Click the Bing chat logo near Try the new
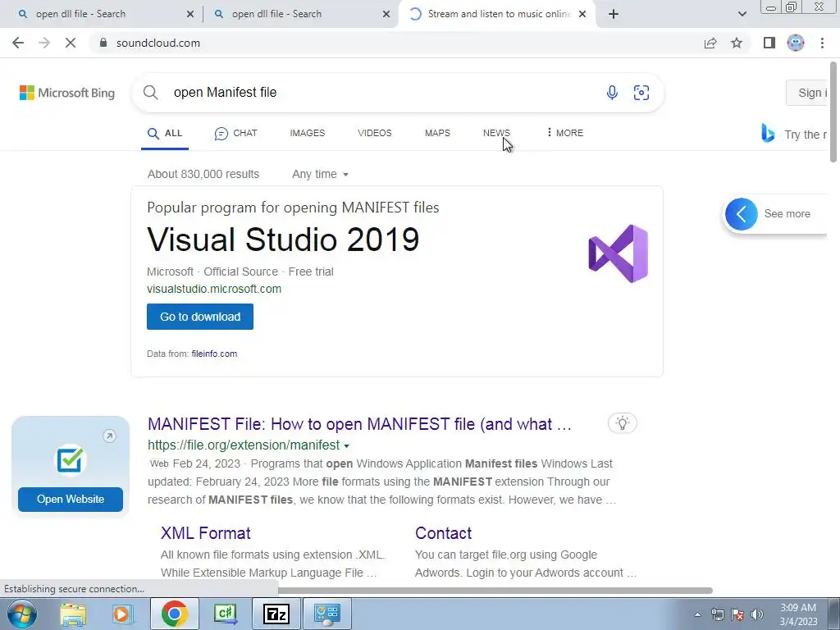This screenshot has height=630, width=840. (768, 133)
